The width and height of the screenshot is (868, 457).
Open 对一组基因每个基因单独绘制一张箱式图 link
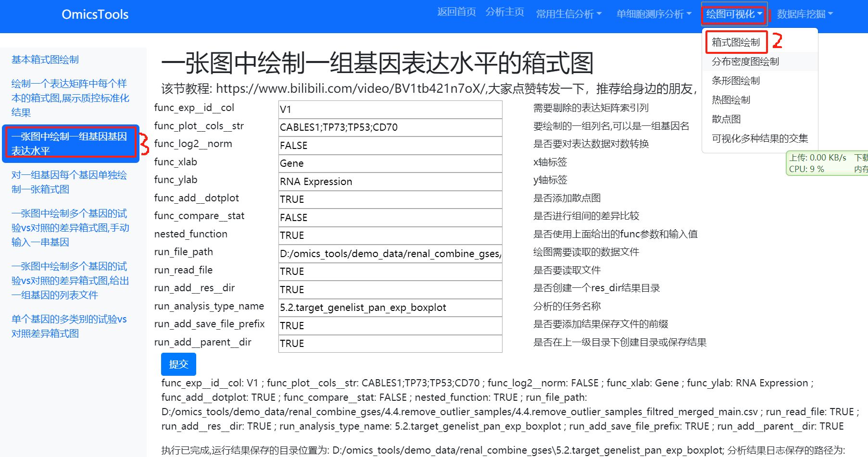69,182
